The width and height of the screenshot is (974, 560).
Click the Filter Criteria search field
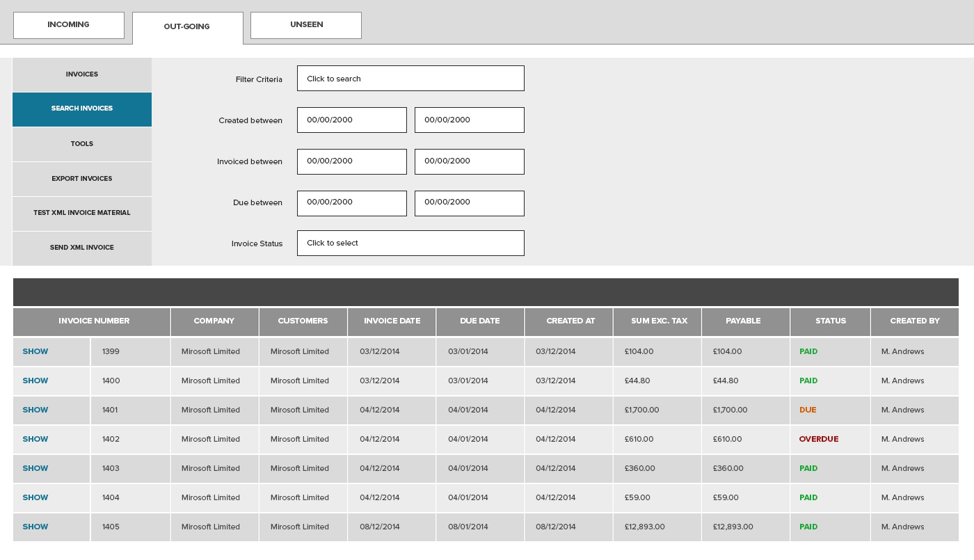[410, 79]
